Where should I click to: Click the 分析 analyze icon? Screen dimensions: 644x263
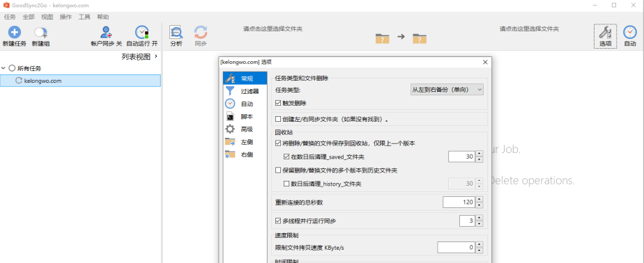click(x=176, y=33)
